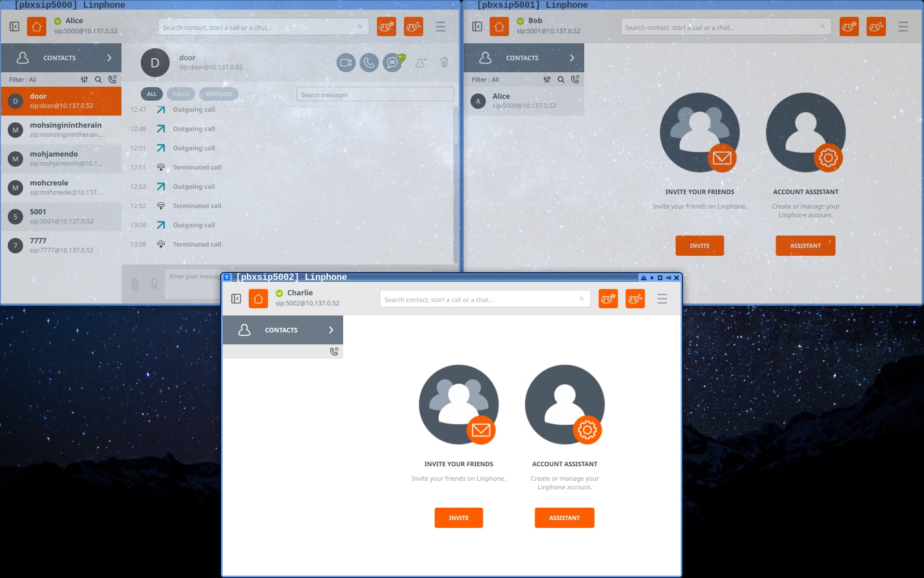
Task: Focus search contact field in Bob's window
Action: click(x=726, y=27)
